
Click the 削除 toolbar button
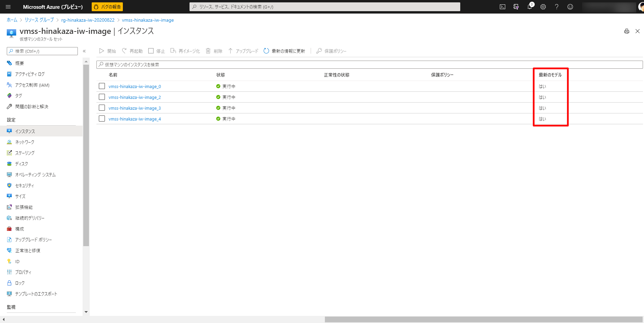click(x=214, y=51)
